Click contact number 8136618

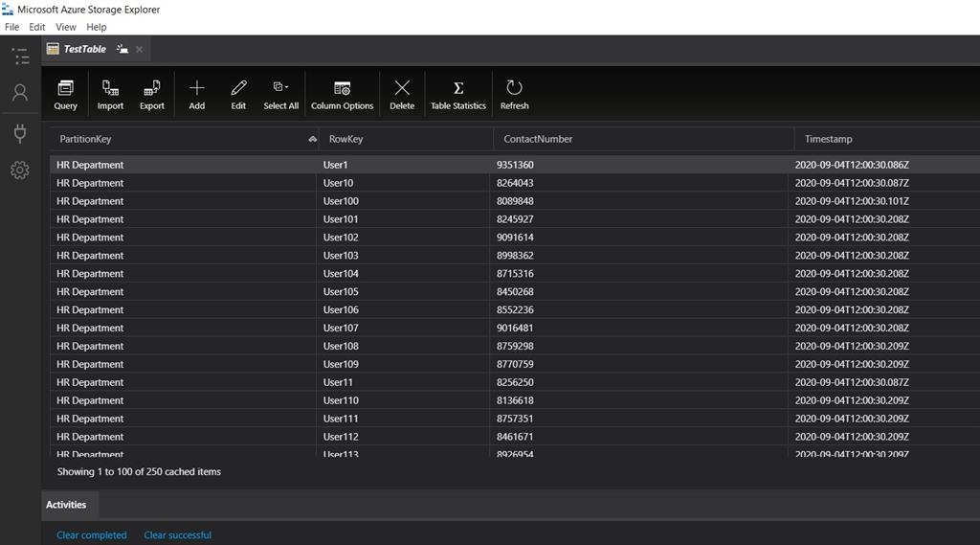click(515, 400)
